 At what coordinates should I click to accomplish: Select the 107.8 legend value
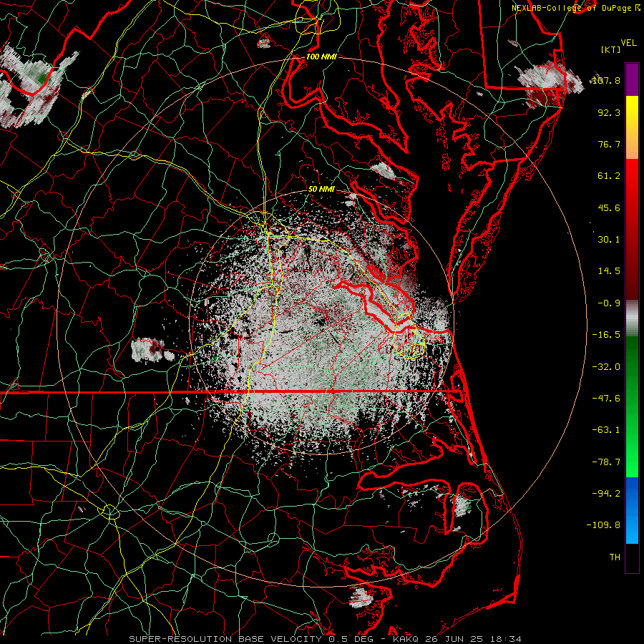pos(606,80)
